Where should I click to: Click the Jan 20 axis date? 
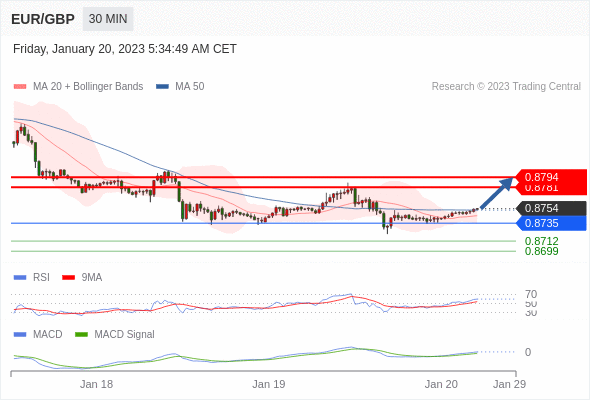[441, 384]
